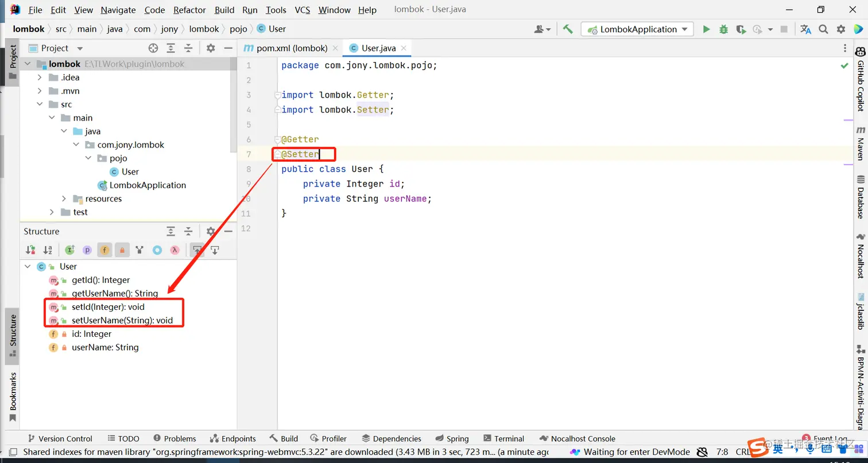Expand the resources folder
Screen dimensions: 868x463
(x=64, y=199)
